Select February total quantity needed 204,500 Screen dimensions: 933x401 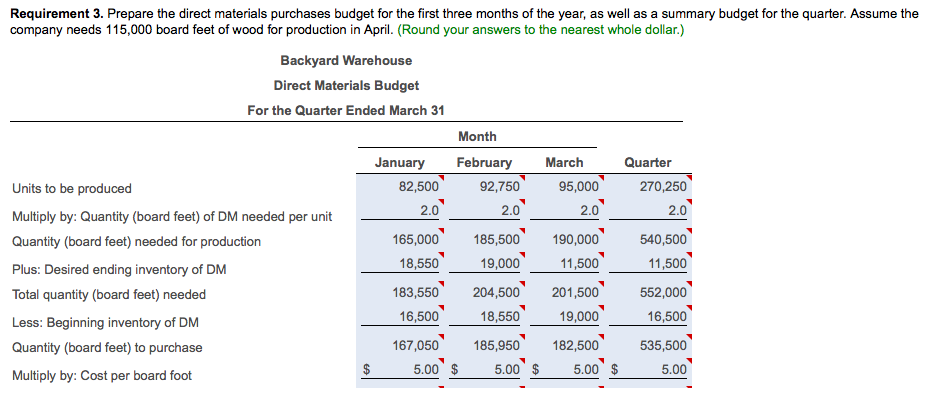[497, 293]
